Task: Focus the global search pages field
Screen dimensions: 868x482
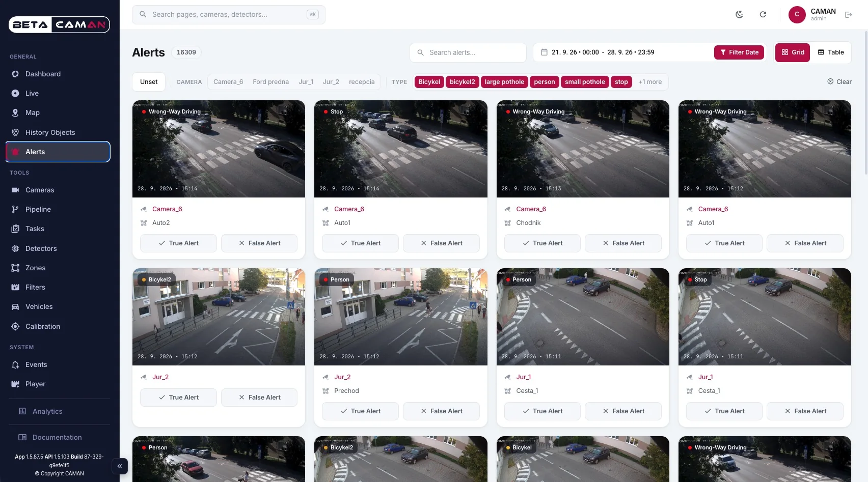Action: pos(228,15)
